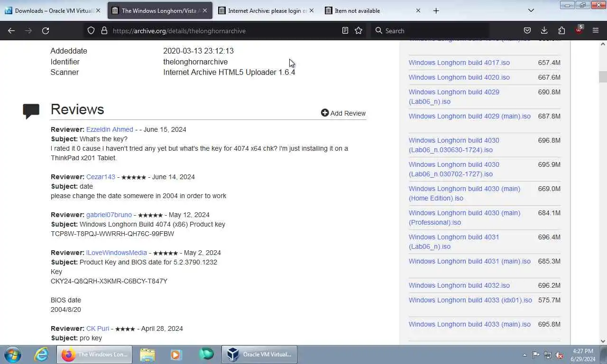Open the extensions puzzle icon
Image resolution: width=607 pixels, height=364 pixels.
pyautogui.click(x=561, y=30)
